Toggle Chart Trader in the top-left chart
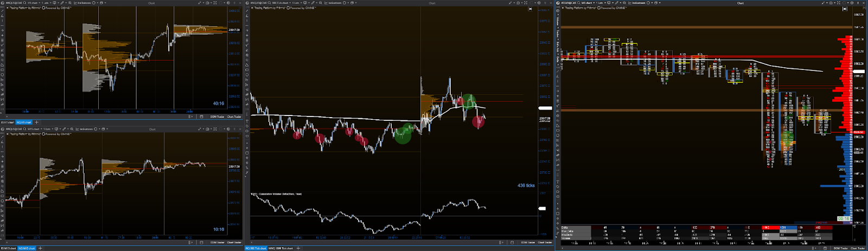The width and height of the screenshot is (868, 251). (234, 116)
